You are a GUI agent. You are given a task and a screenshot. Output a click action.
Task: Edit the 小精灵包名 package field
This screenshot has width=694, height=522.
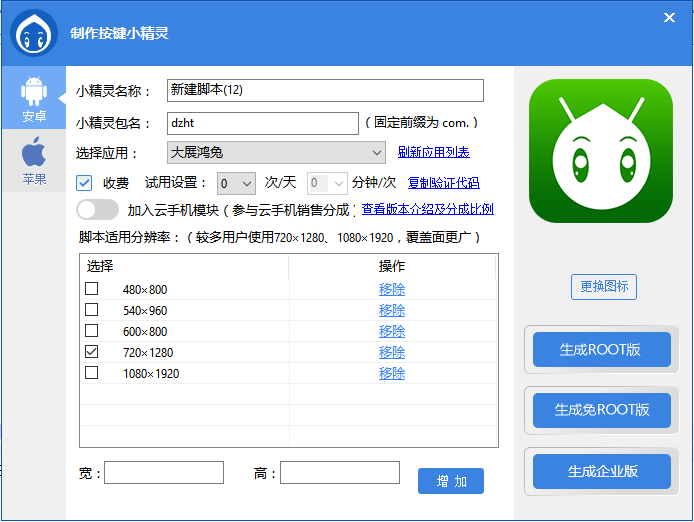click(x=262, y=123)
